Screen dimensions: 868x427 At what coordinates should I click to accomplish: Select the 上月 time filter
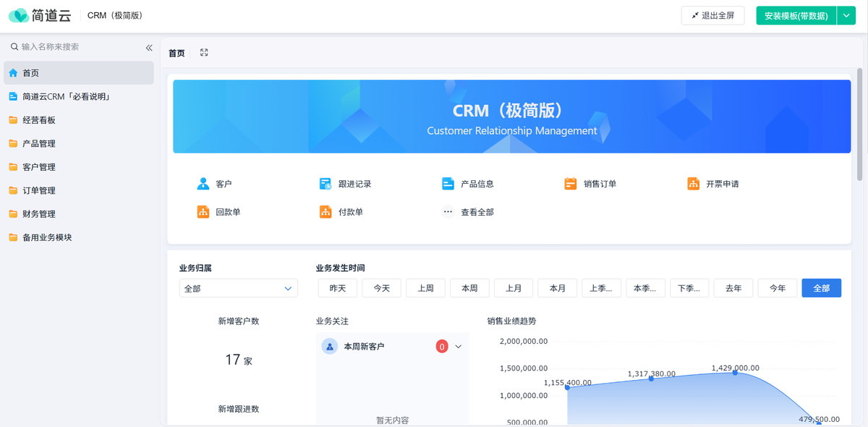coord(514,288)
